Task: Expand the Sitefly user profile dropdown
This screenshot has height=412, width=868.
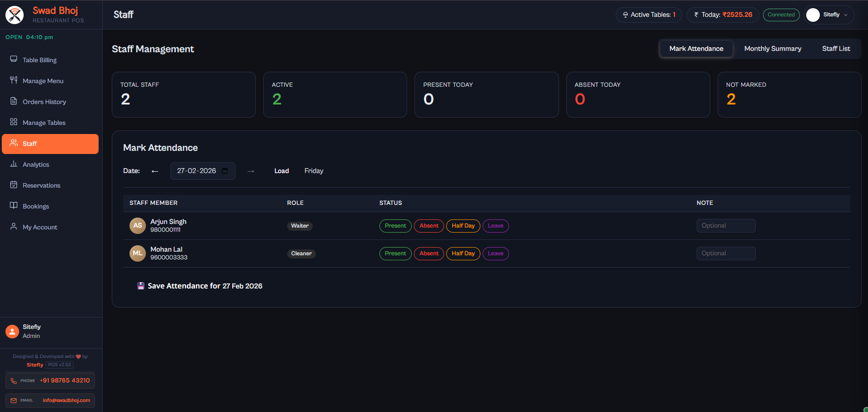Action: (x=829, y=15)
